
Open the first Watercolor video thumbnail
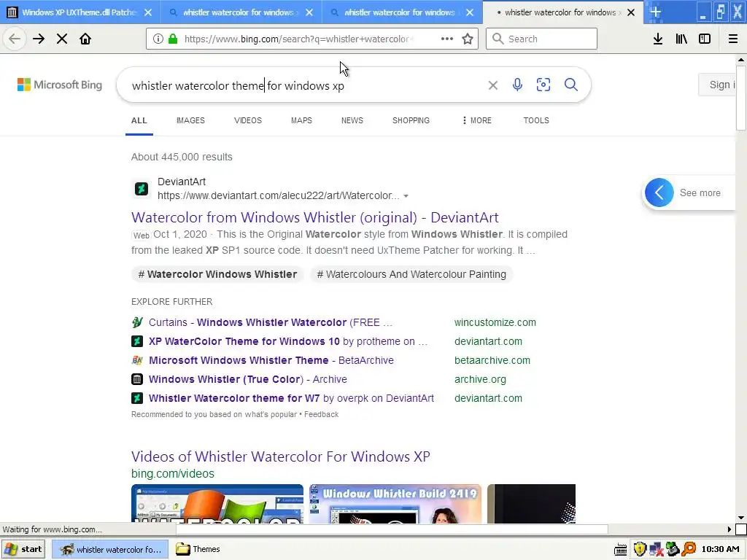coord(217,504)
